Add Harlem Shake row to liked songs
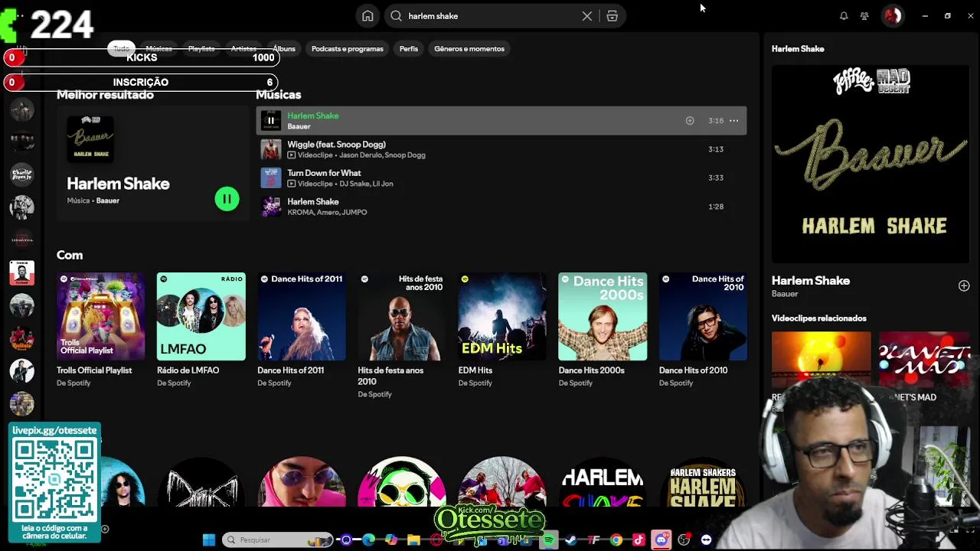Viewport: 980px width, 551px height. point(690,120)
